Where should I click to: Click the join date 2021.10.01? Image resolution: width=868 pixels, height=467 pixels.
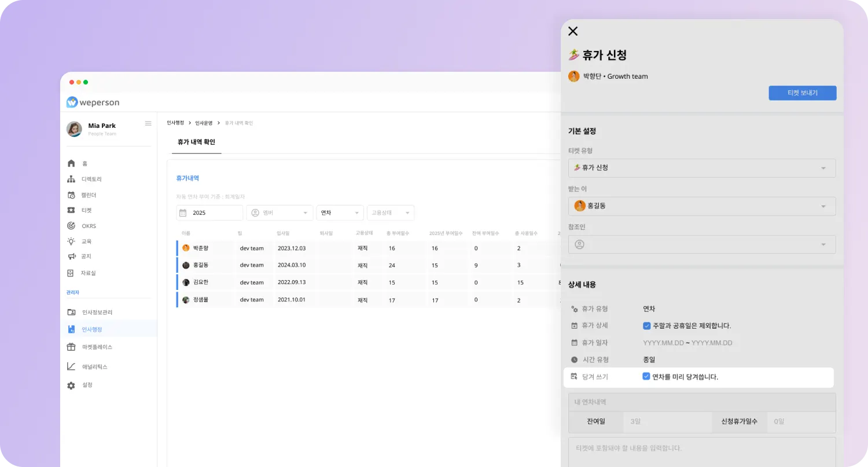[x=292, y=300]
